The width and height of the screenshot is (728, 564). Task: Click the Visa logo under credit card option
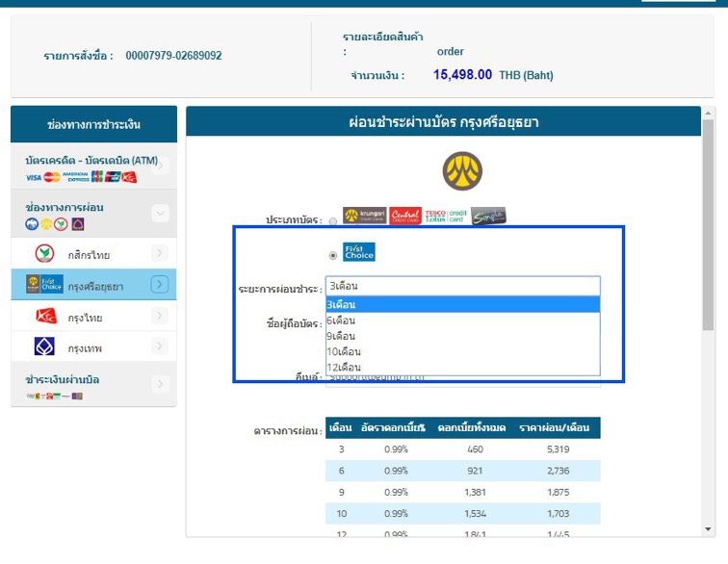pos(34,177)
